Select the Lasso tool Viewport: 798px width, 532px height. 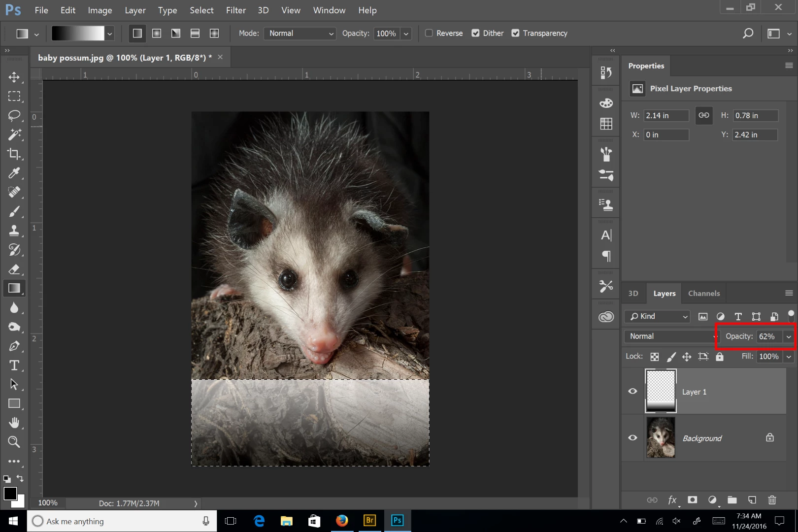click(14, 115)
